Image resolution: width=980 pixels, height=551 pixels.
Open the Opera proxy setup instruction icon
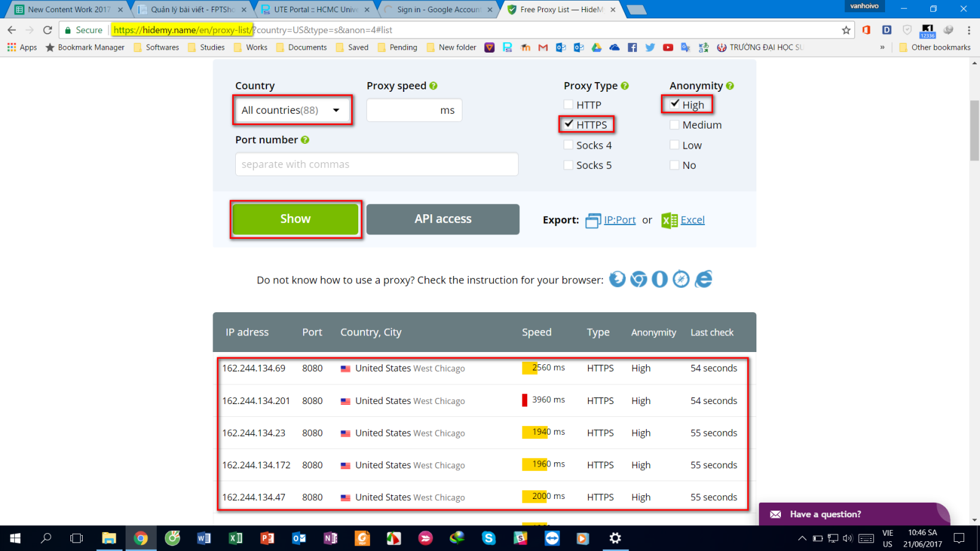point(659,279)
